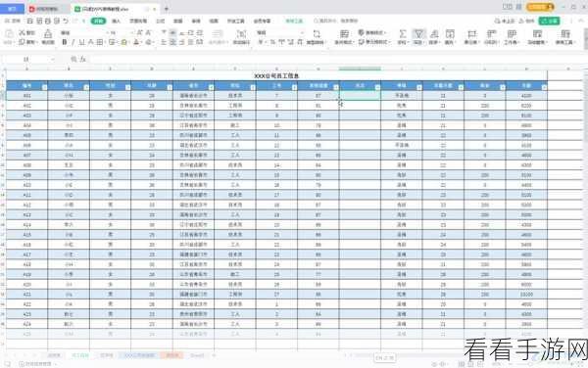Viewport: 588px width, 368px height.
Task: Click the fill color bucket swatch
Action: click(123, 42)
